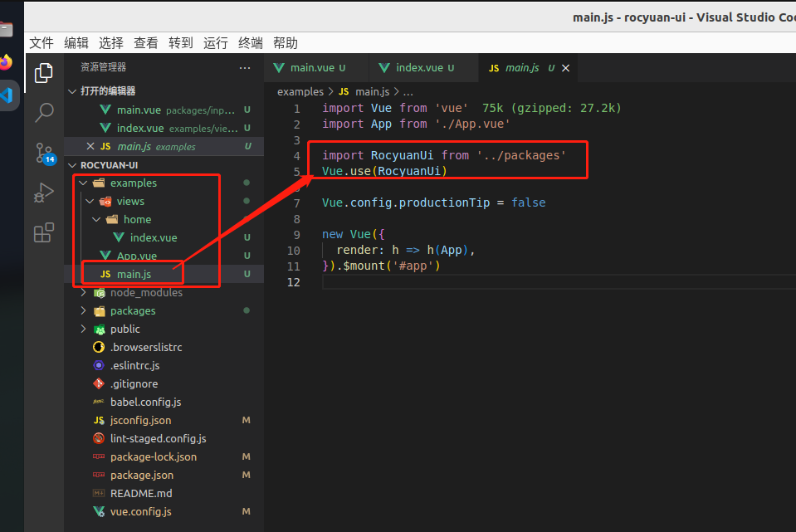Expand the public folder chevron
The height and width of the screenshot is (532, 796).
83,329
